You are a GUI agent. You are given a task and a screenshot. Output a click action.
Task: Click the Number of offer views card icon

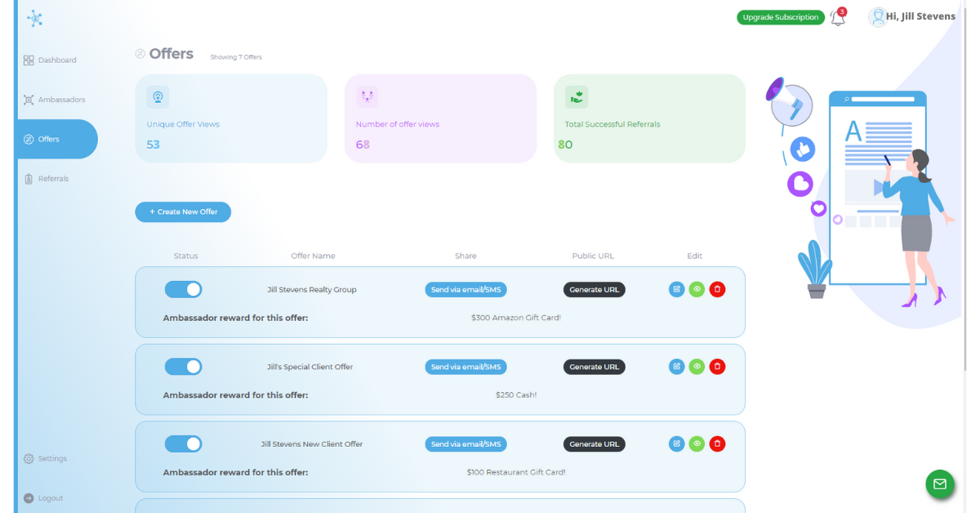click(367, 97)
